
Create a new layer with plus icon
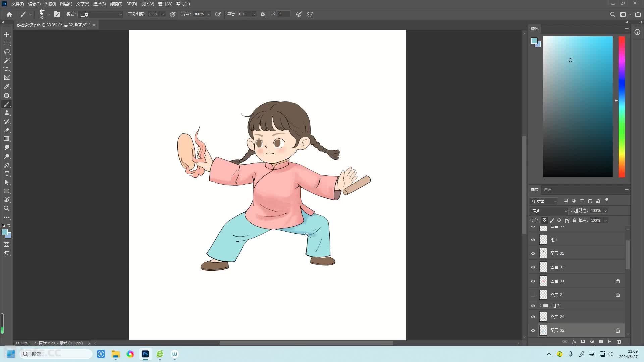610,342
